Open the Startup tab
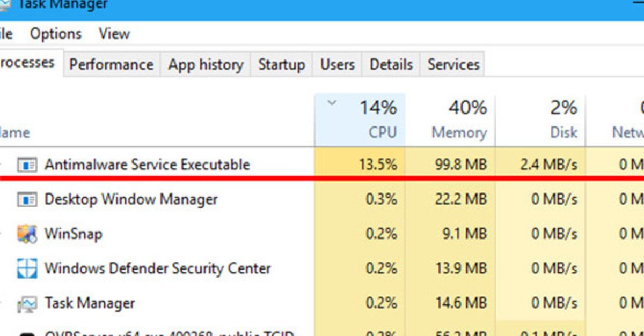Screen dimensions: 644x336 coord(281,65)
